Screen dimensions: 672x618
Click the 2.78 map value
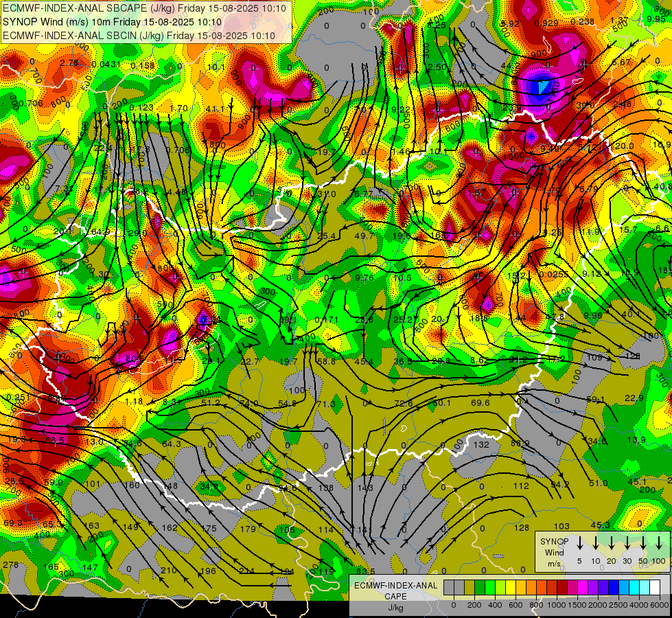click(69, 63)
